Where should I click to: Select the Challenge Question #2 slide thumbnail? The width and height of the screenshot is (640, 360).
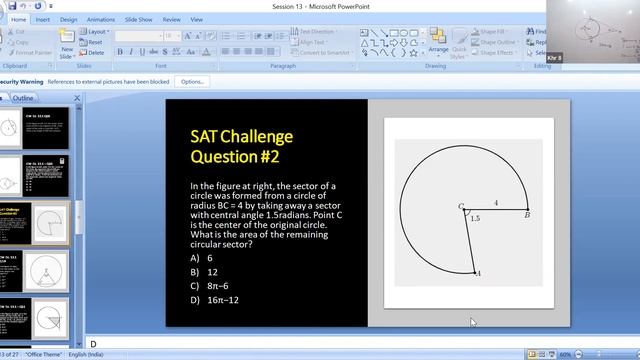point(34,223)
